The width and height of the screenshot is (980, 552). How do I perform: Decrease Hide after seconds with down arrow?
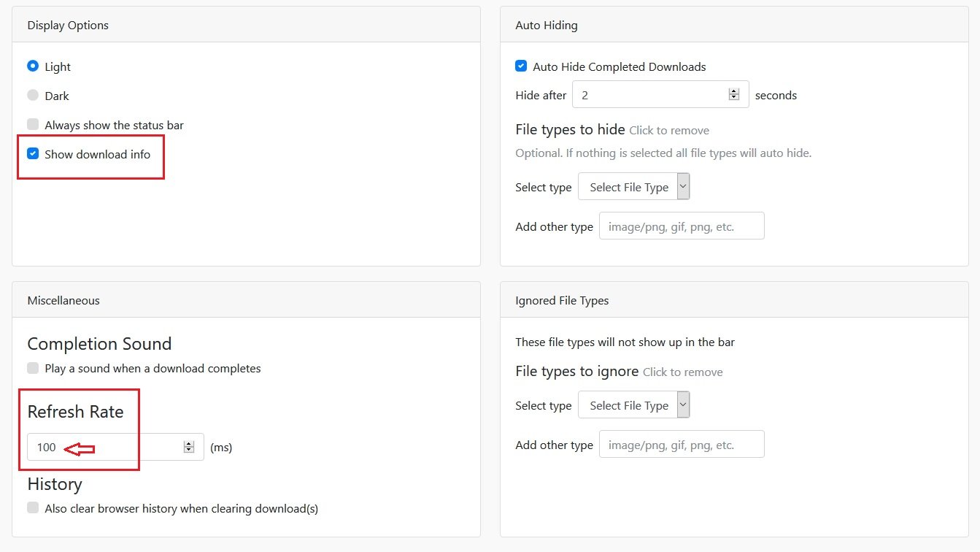734,98
